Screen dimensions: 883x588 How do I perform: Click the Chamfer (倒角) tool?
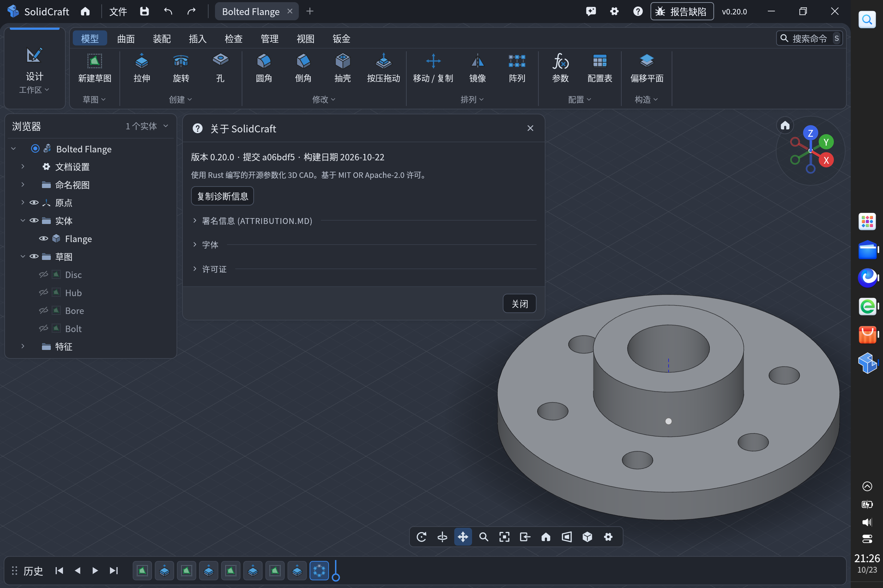click(x=303, y=68)
